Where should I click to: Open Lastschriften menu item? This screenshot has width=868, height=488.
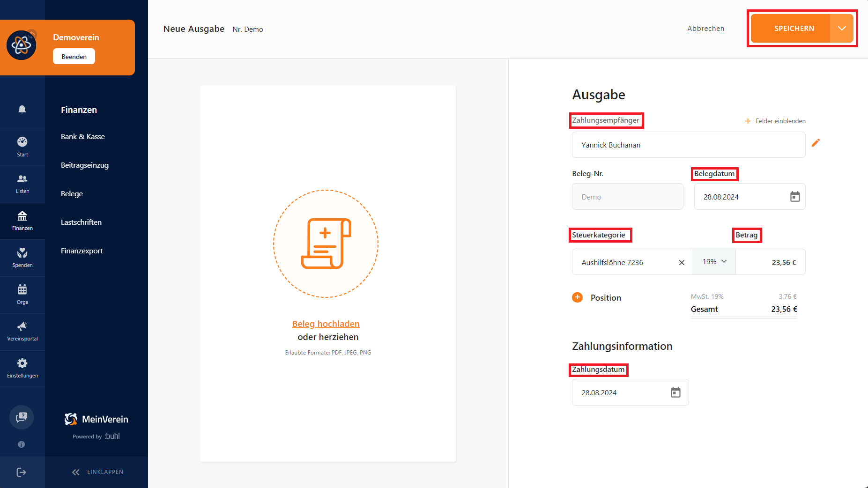coord(81,222)
